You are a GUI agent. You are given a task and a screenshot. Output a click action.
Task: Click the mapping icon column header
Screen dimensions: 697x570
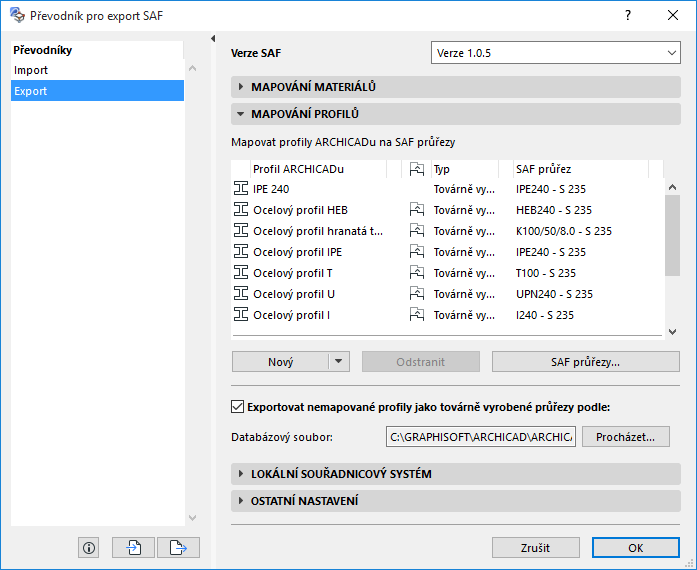pos(417,169)
